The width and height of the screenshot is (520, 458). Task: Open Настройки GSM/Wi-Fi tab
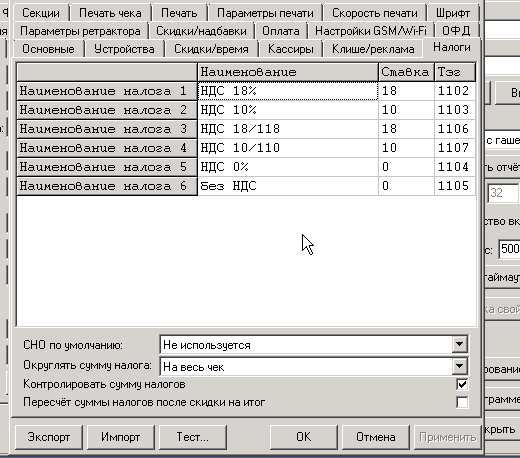click(x=371, y=31)
